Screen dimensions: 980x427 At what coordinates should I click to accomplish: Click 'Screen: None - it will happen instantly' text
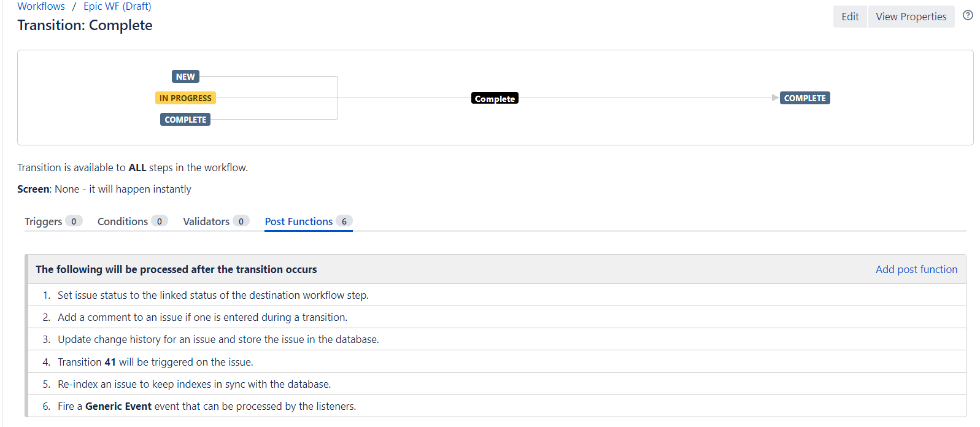(x=104, y=189)
